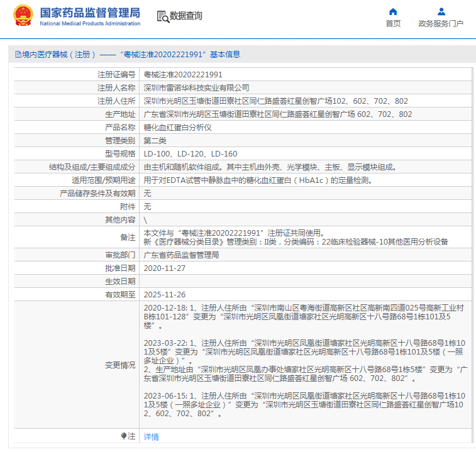Click the bulb icon next to 注
Image resolution: width=476 pixels, height=452 pixels.
coord(123,436)
